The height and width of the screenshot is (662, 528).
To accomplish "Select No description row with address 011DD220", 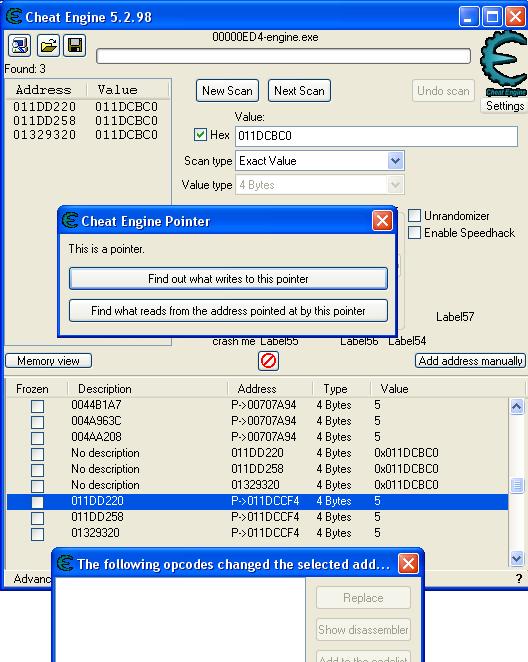I will click(x=257, y=453).
